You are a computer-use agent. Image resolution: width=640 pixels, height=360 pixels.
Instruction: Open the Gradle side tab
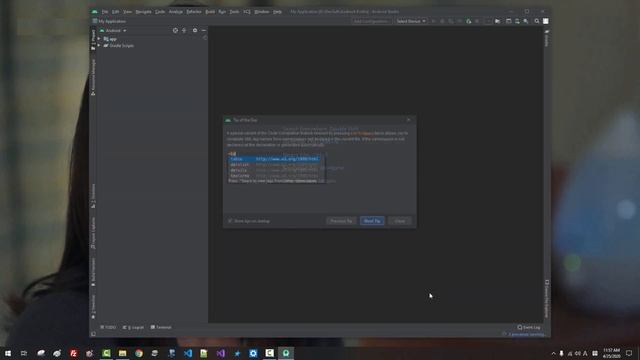[x=547, y=38]
